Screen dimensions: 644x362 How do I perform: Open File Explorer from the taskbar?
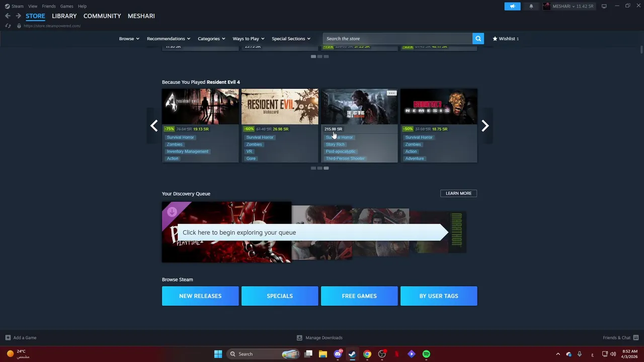(323, 354)
